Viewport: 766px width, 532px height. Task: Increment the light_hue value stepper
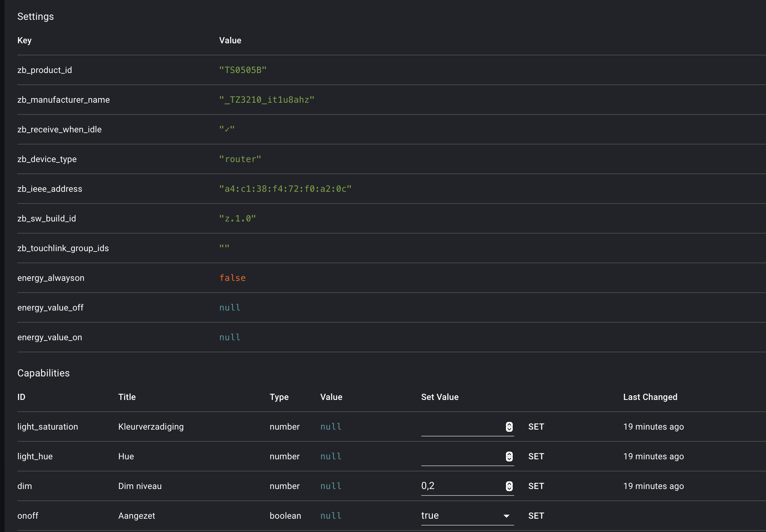pyautogui.click(x=509, y=454)
